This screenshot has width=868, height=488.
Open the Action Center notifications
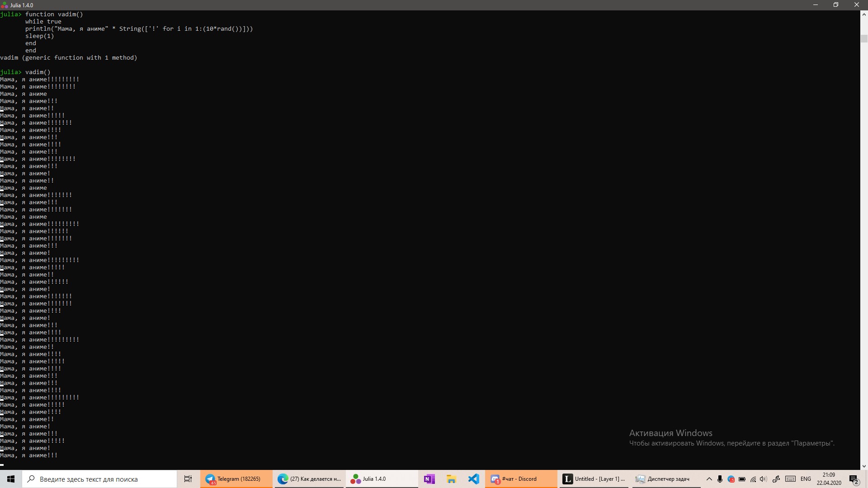[854, 479]
